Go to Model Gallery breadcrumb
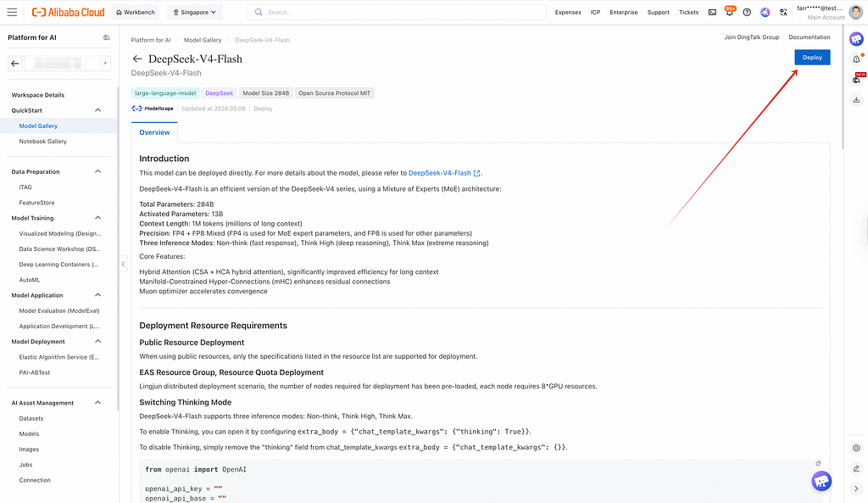Viewport: 868px width, 503px height. tap(203, 40)
